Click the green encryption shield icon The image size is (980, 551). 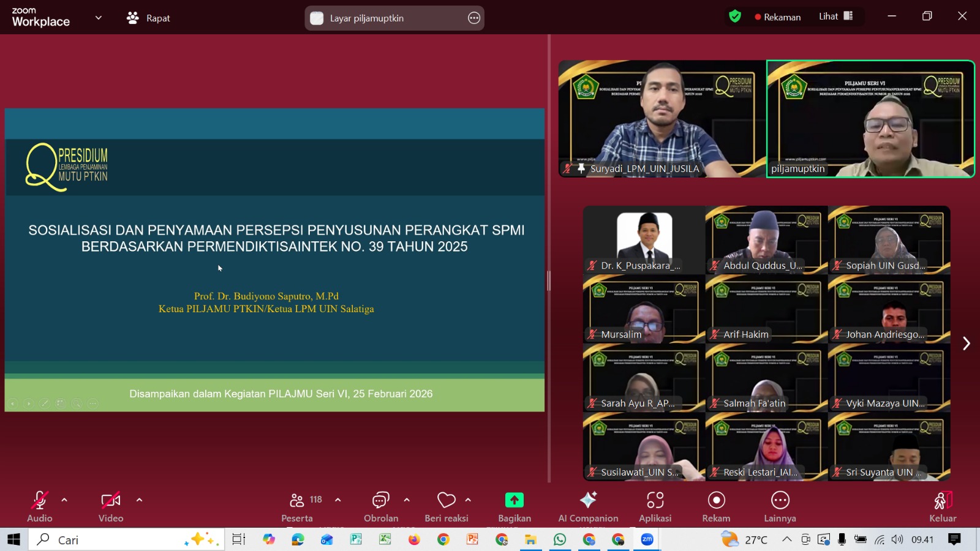pos(735,17)
